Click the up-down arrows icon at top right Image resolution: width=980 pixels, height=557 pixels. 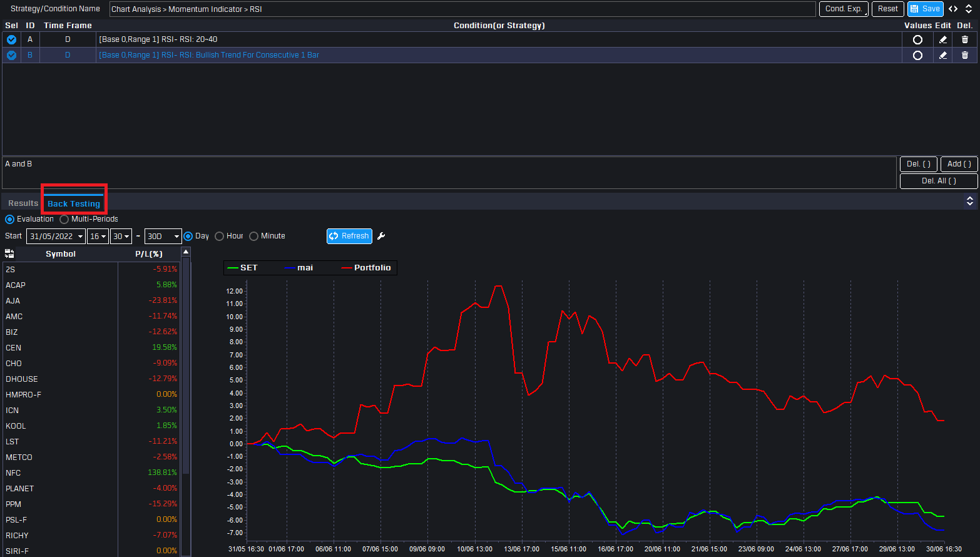click(x=969, y=9)
